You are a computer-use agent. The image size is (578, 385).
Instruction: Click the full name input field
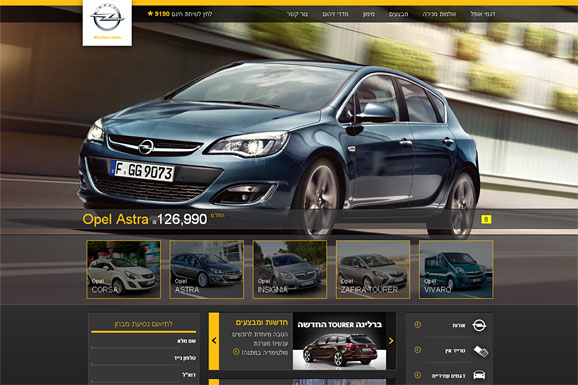[143, 342]
